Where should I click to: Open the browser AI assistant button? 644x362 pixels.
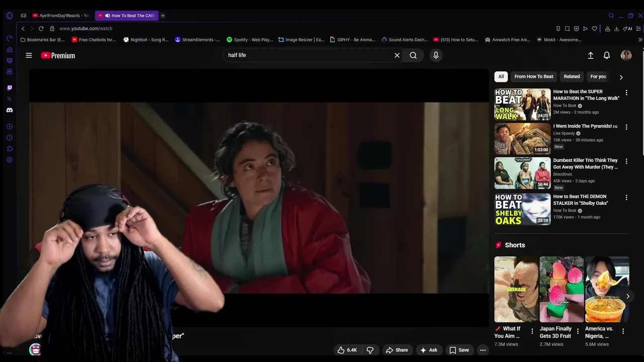(627, 29)
